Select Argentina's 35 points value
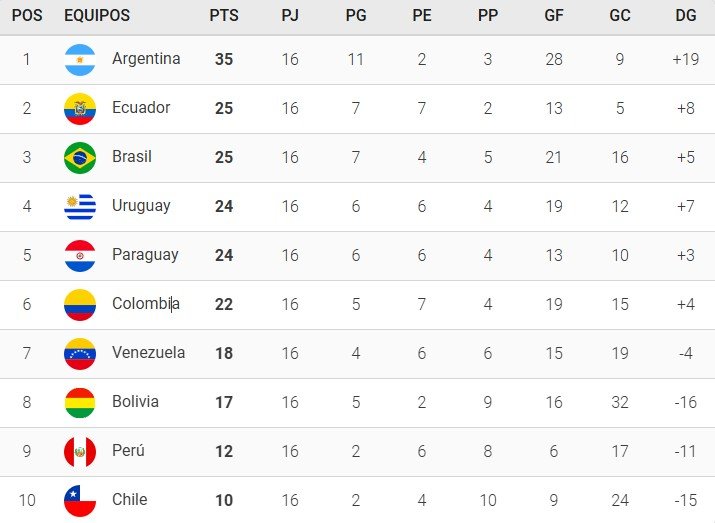Viewport: 715px width, 523px height. [224, 59]
